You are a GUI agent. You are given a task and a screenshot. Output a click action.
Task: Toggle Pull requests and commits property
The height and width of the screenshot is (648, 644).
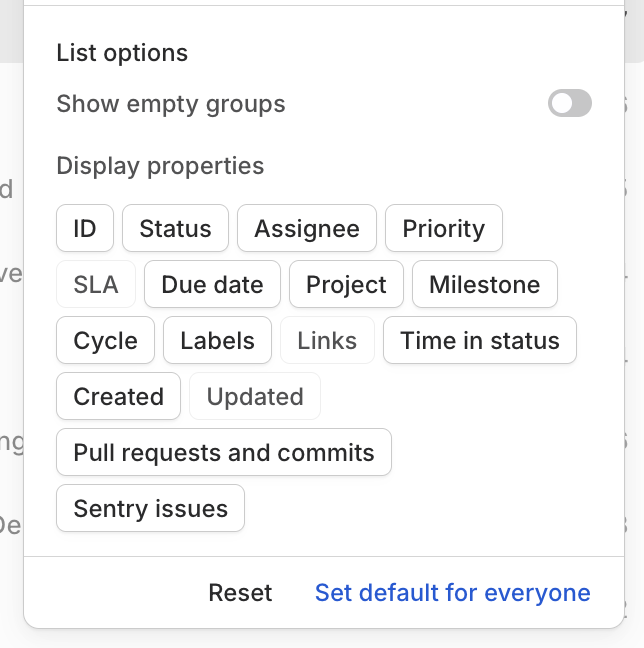click(x=224, y=453)
